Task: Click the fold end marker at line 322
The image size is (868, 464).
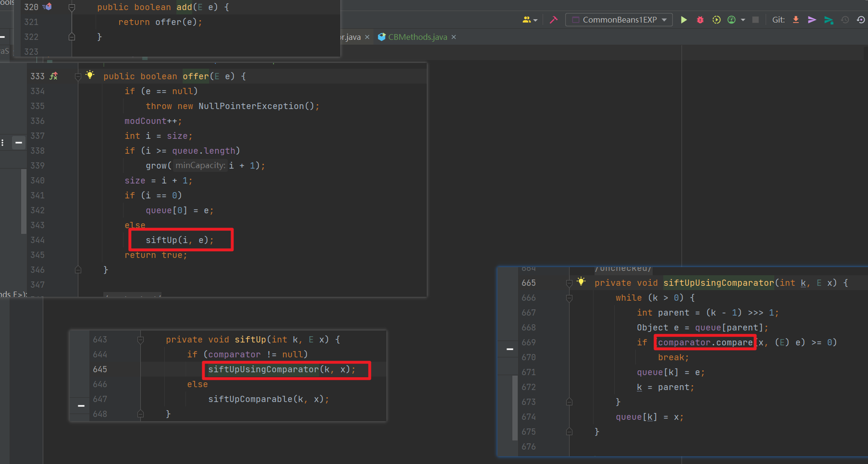Action: 72,37
